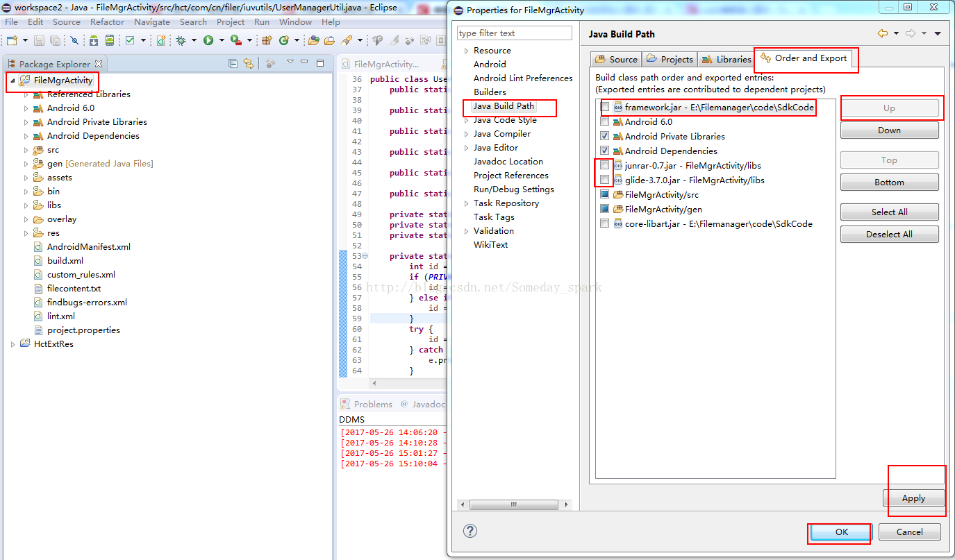Click the Search flashlight toolbar icon
The image size is (955, 560).
[x=347, y=41]
